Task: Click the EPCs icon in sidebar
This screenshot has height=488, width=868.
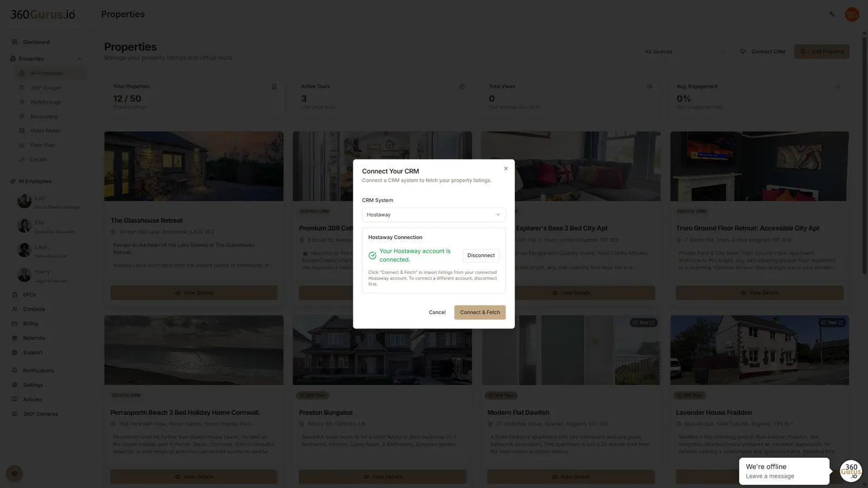Action: (15, 295)
